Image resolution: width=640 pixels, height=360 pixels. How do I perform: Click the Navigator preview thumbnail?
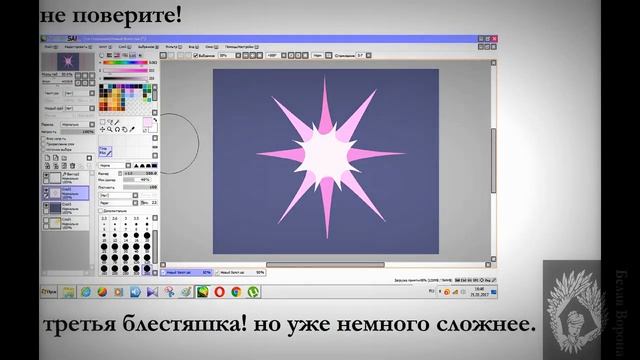[68, 62]
